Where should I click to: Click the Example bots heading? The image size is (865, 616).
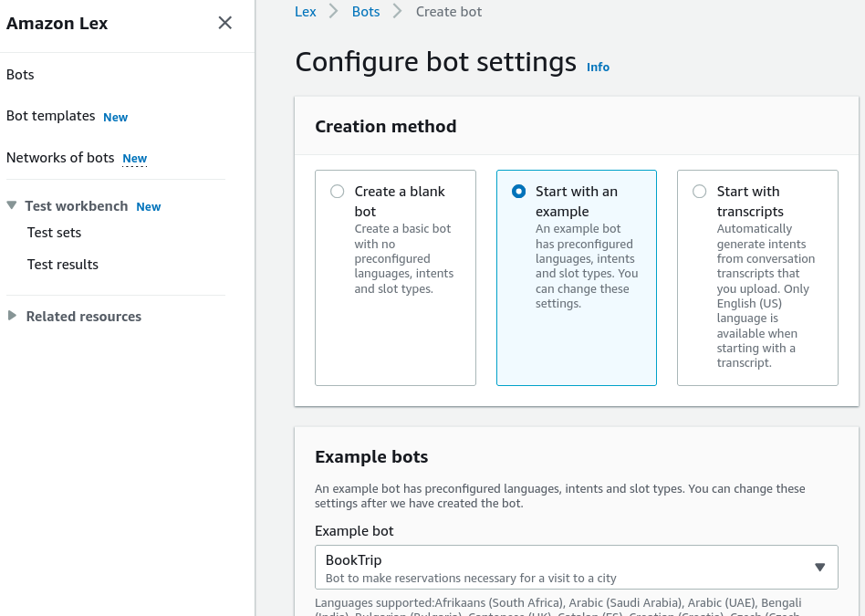(371, 457)
